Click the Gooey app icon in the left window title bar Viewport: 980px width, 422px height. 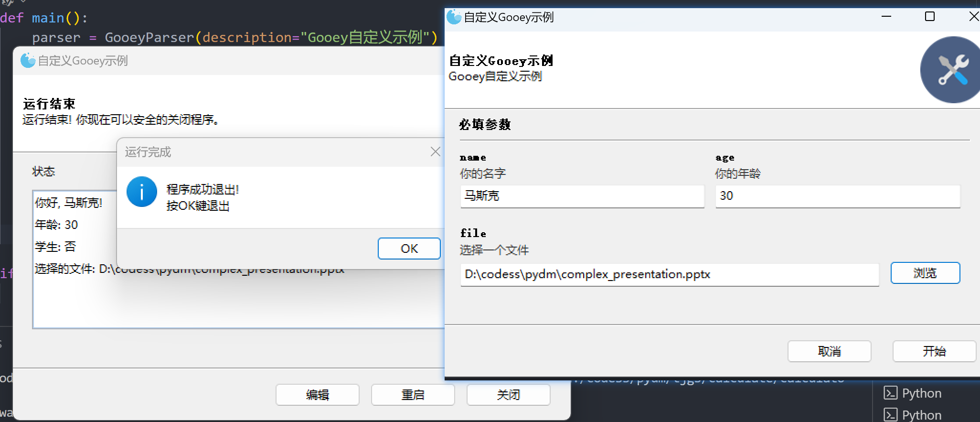28,60
